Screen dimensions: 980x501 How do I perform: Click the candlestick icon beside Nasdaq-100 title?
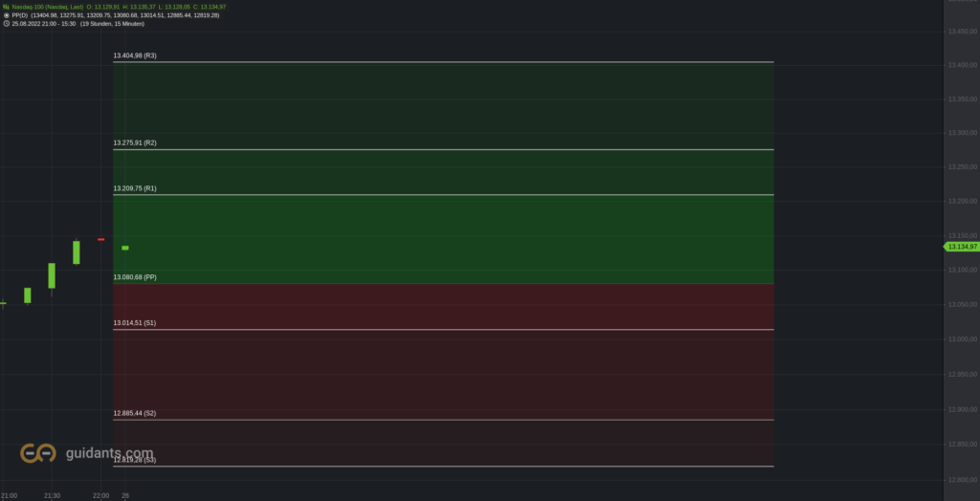click(7, 7)
